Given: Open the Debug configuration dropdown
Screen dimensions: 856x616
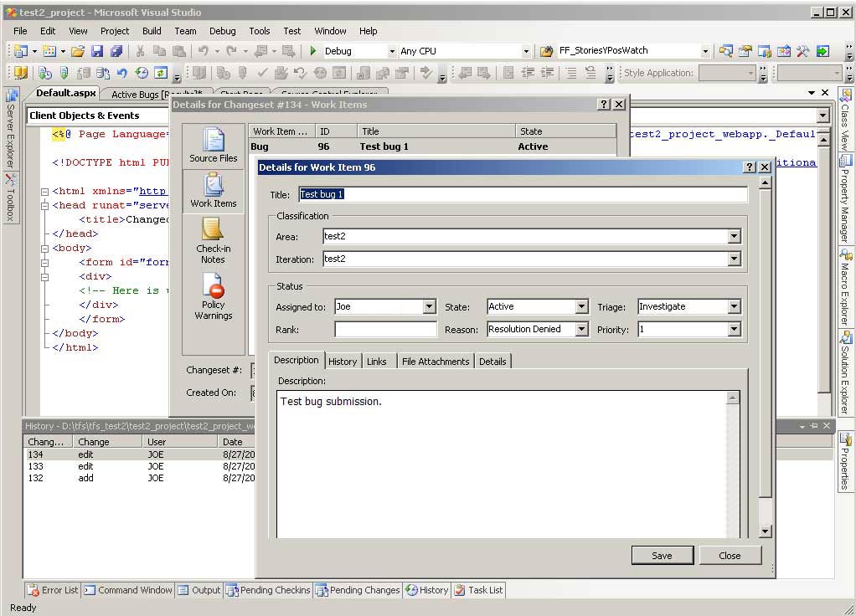Looking at the screenshot, I should click(x=392, y=51).
